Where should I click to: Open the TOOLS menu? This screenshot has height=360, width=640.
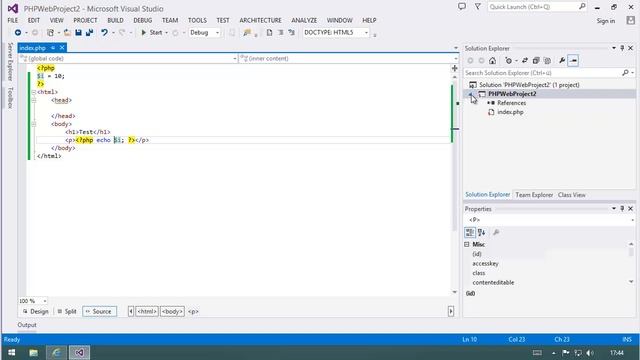197,20
